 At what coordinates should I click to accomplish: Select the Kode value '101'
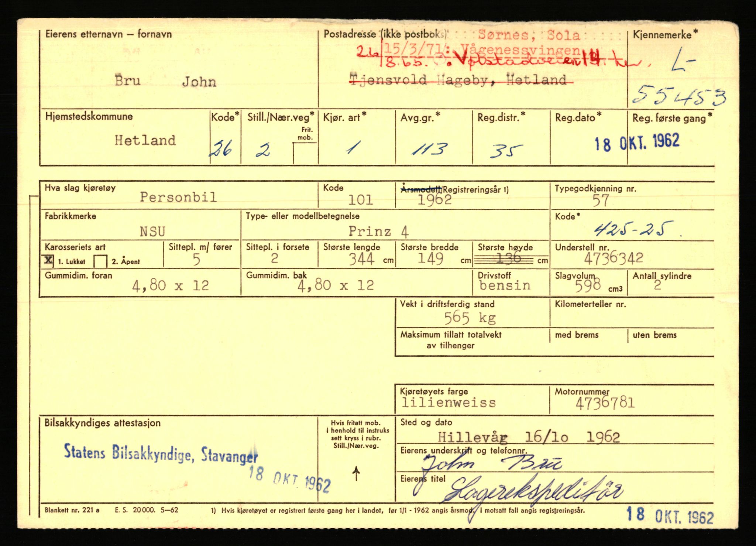360,200
